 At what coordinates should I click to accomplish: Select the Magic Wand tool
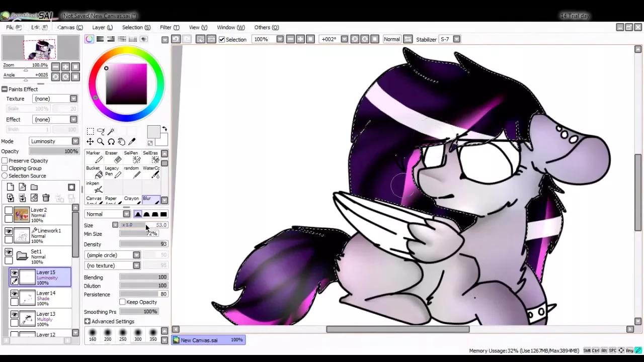pyautogui.click(x=111, y=131)
